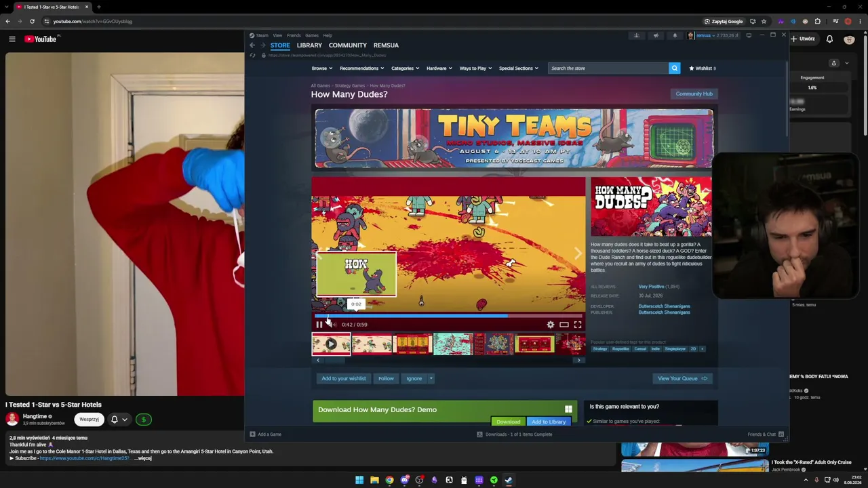
Task: Open the Hangtime channel avatar
Action: tap(12, 419)
